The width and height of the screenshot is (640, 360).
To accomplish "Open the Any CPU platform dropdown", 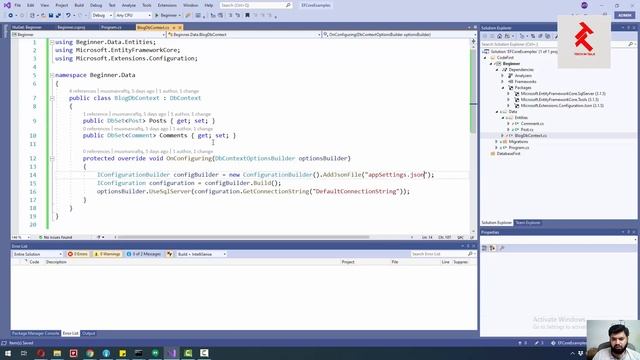I will tap(133, 16).
